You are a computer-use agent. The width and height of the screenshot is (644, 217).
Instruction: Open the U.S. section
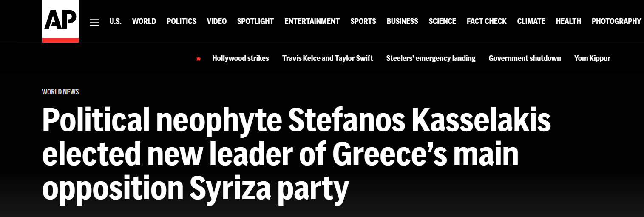coord(115,21)
